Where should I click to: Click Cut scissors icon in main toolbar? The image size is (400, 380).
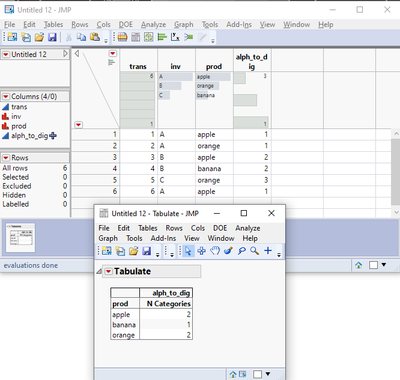pyautogui.click(x=69, y=37)
